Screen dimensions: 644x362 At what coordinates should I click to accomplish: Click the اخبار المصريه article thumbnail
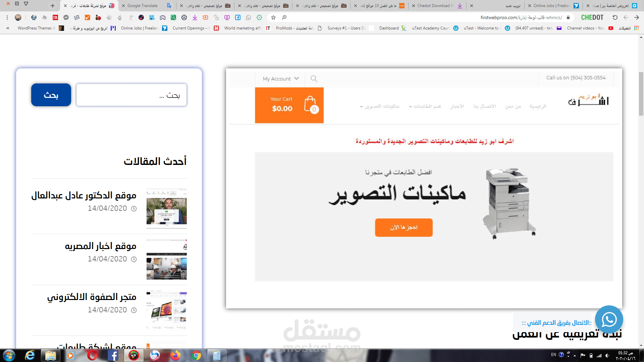167,259
